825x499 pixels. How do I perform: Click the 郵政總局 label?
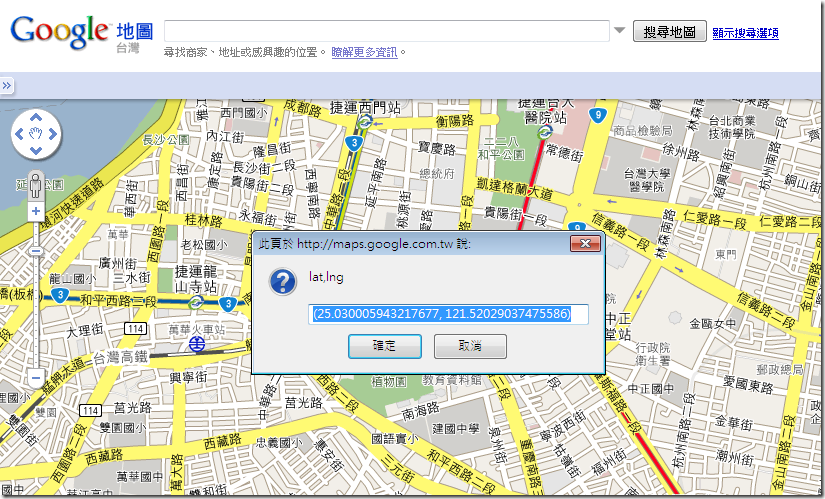(x=780, y=370)
